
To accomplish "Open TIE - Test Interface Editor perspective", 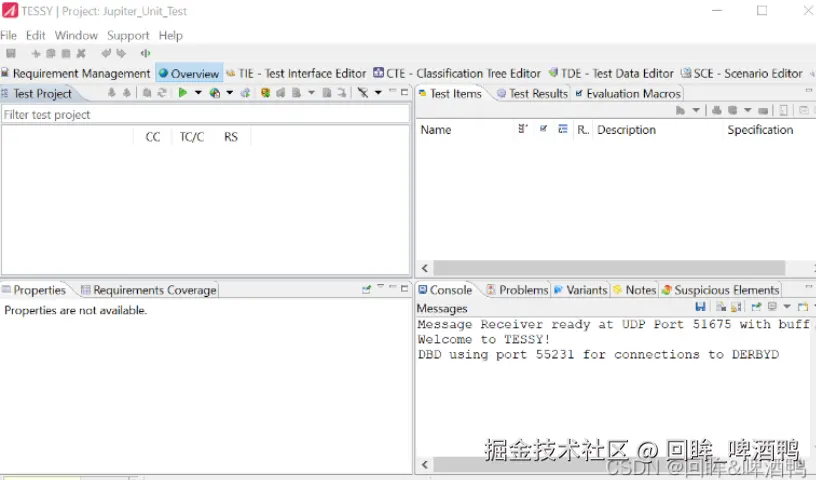I will click(296, 73).
